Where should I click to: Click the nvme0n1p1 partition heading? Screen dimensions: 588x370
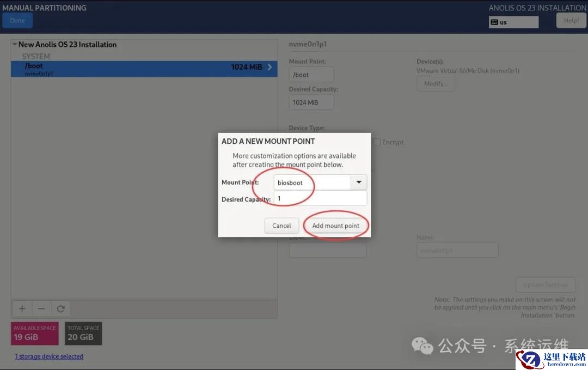(x=308, y=44)
